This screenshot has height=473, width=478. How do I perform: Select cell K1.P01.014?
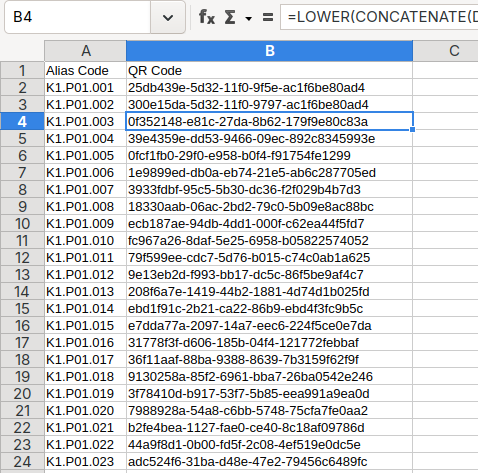86,309
